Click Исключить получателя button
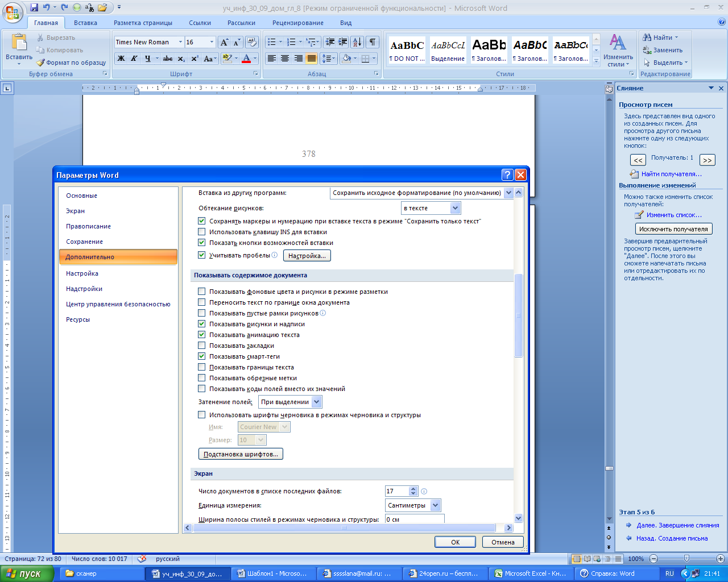 [673, 229]
